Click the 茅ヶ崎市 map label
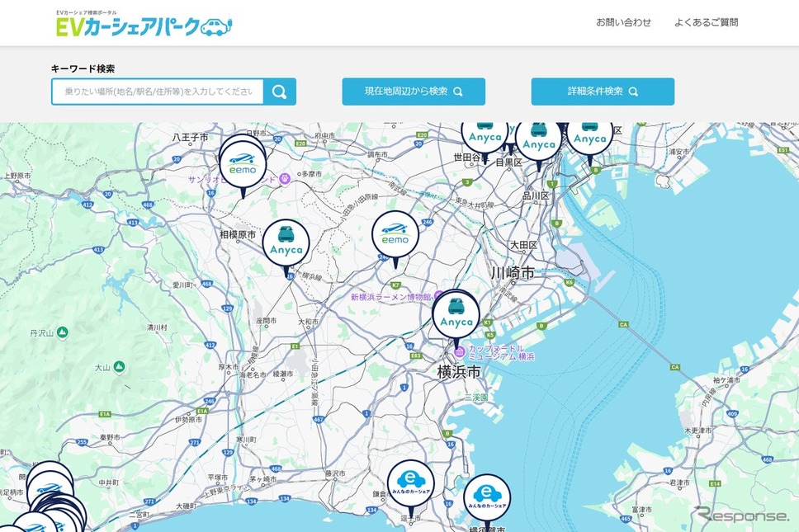Image resolution: width=799 pixels, height=532 pixels. point(263,479)
